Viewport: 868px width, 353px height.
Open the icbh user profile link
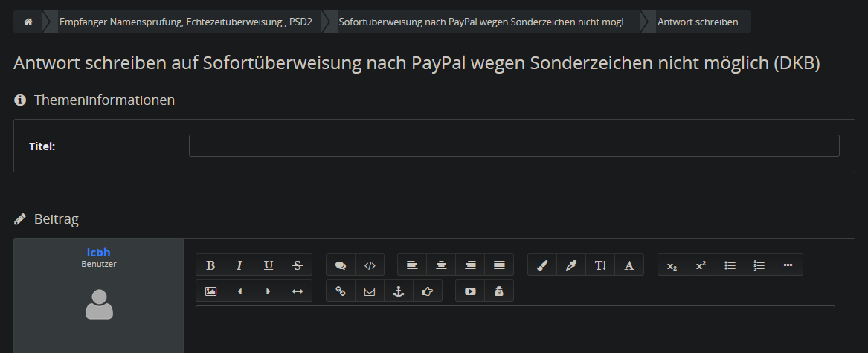(98, 253)
